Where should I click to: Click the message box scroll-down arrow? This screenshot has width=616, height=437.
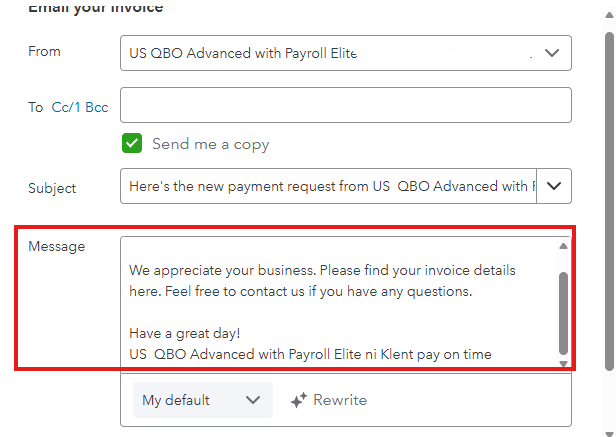coord(563,363)
